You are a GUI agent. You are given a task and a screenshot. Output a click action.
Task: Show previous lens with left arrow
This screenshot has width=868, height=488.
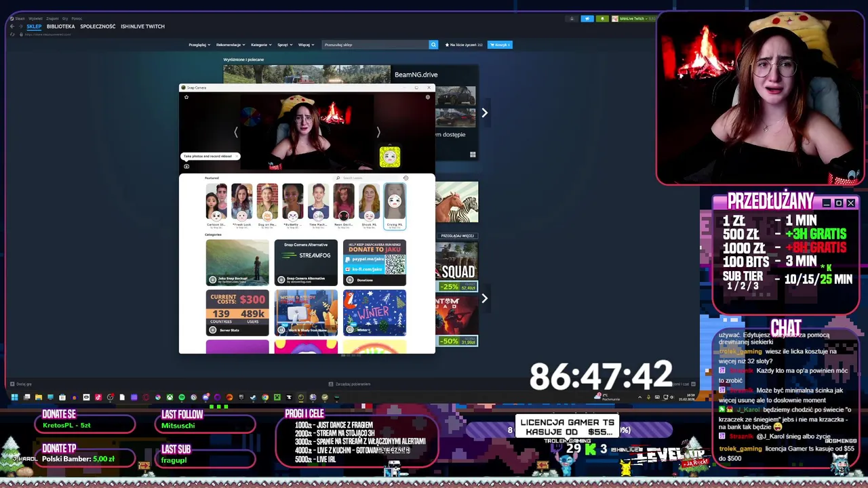(x=236, y=133)
